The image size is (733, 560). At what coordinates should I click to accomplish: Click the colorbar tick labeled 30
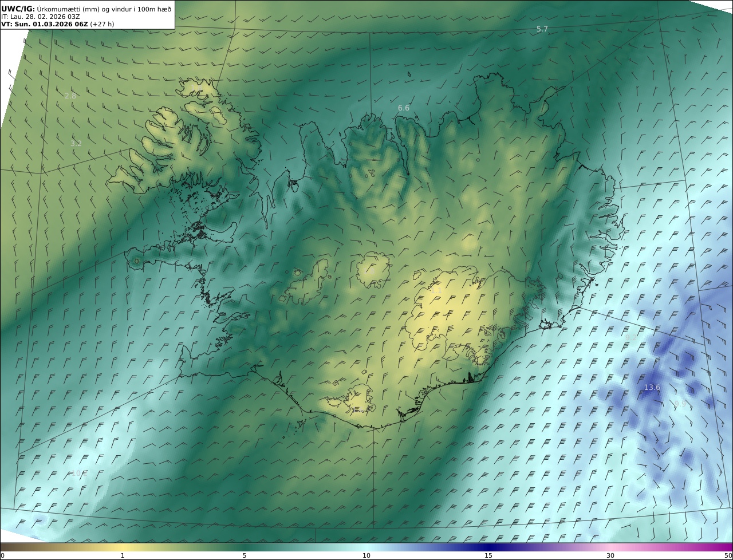(x=610, y=555)
